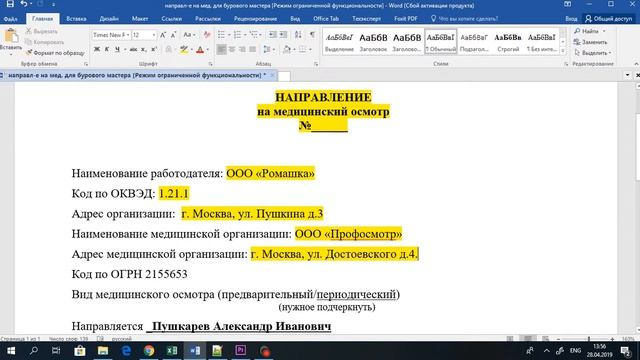Open File Explorer from taskbar
This screenshot has height=360, width=640.
click(103, 351)
